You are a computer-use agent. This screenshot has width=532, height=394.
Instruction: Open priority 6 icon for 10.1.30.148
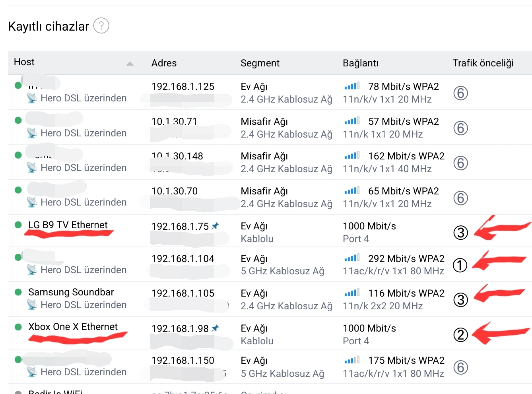(460, 163)
